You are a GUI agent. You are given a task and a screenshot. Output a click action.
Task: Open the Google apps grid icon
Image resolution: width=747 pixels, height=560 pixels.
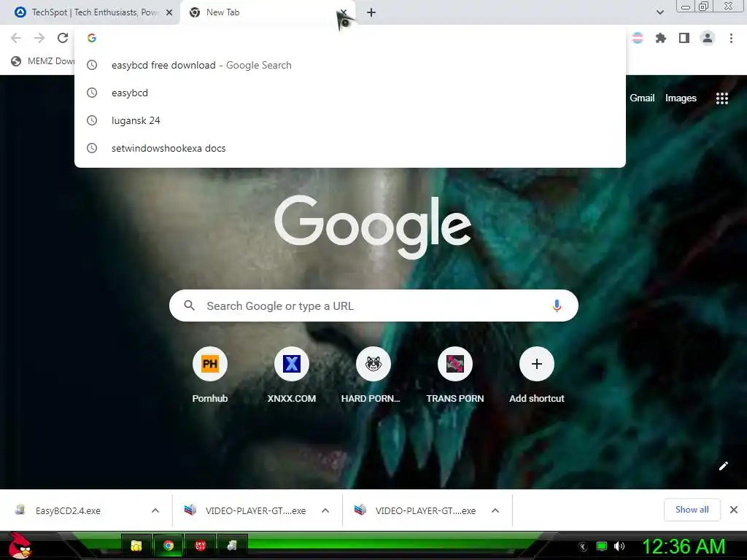(721, 98)
